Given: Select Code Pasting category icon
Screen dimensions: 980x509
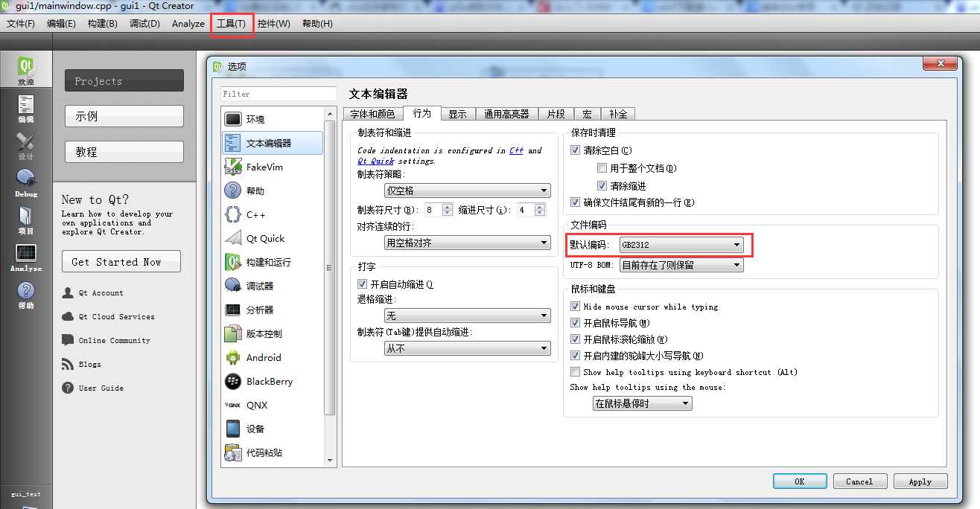Looking at the screenshot, I should click(x=233, y=452).
